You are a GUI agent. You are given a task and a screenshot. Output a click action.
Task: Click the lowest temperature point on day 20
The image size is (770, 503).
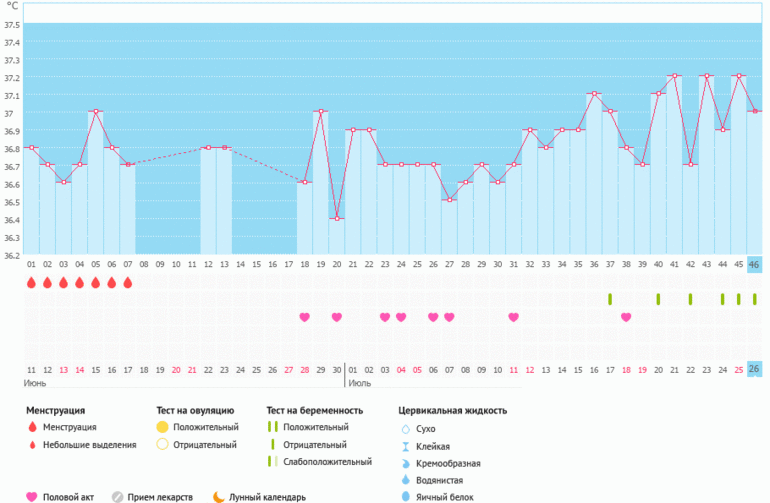point(337,218)
